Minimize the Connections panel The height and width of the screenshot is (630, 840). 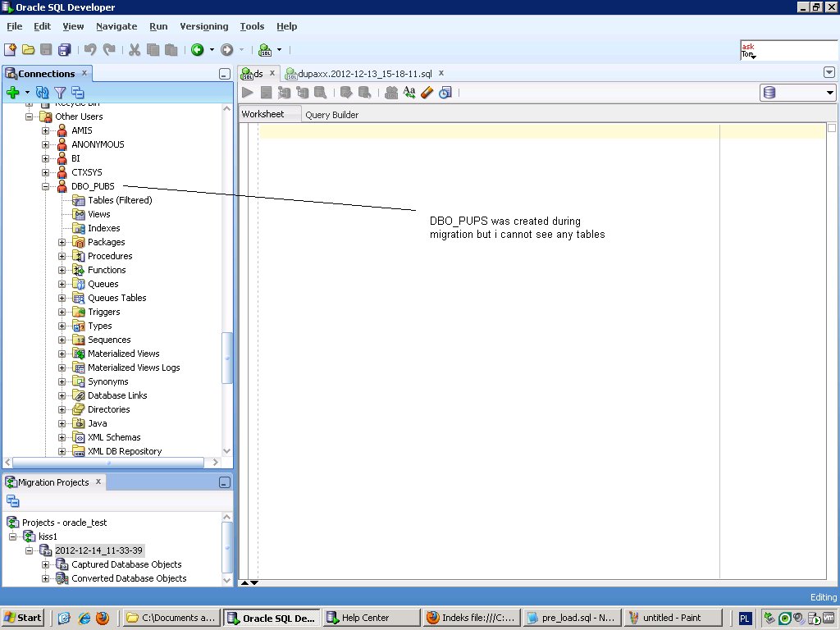pos(225,74)
